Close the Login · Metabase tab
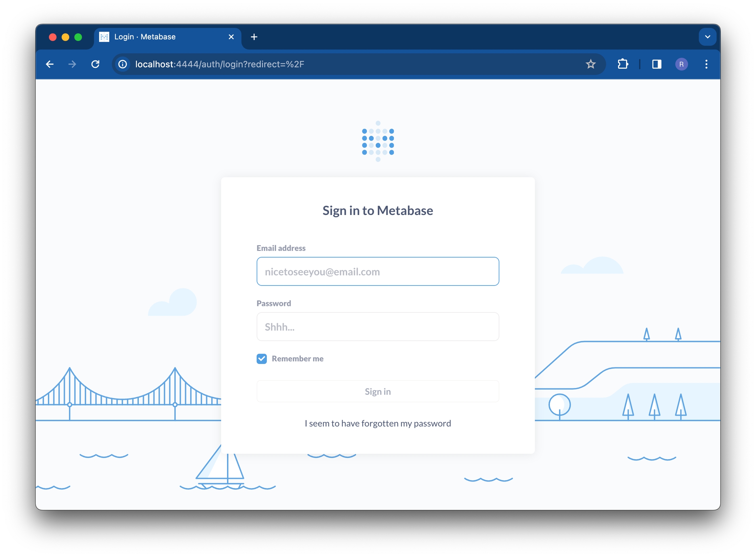756x557 pixels. [231, 37]
